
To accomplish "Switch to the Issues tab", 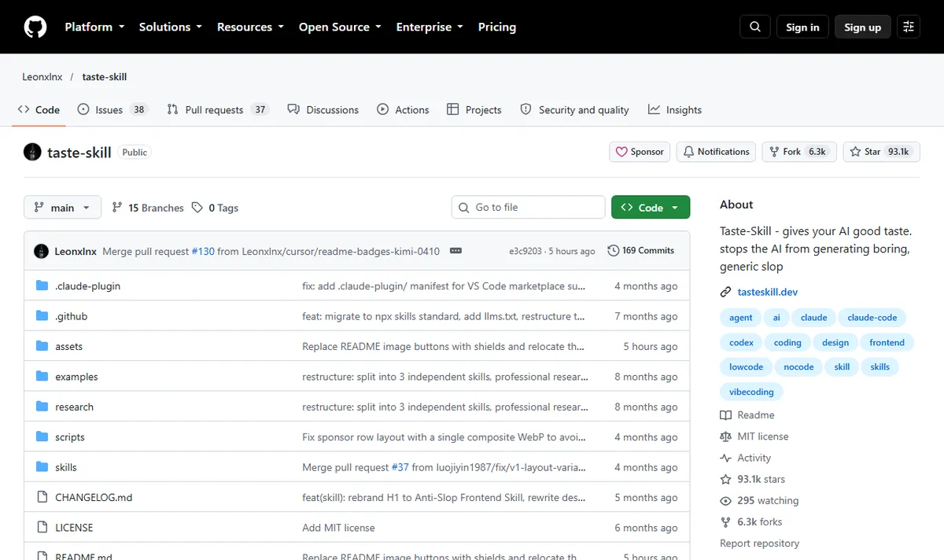I will click(x=113, y=110).
